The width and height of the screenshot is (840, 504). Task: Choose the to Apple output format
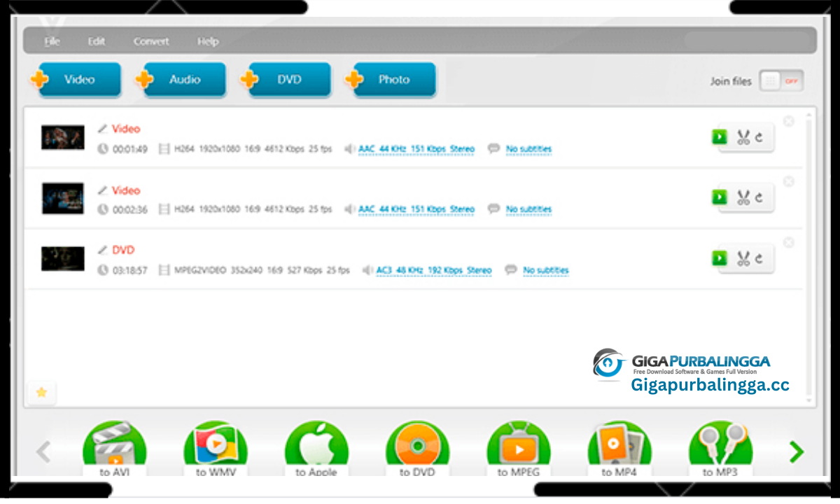click(x=316, y=449)
